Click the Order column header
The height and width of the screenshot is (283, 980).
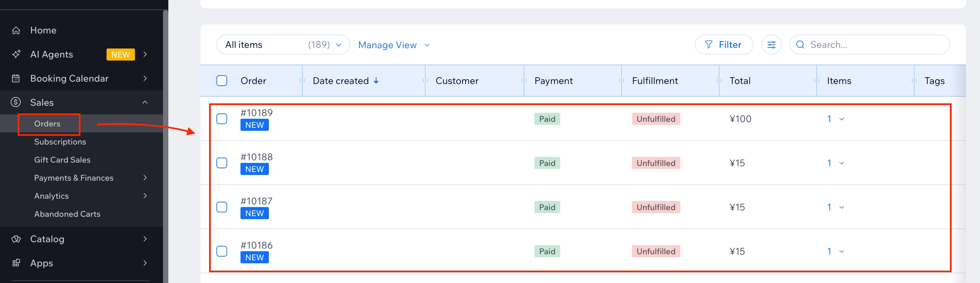(254, 81)
